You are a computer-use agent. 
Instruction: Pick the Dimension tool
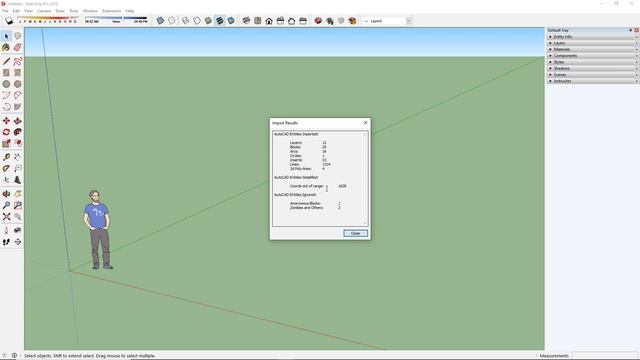click(x=18, y=157)
